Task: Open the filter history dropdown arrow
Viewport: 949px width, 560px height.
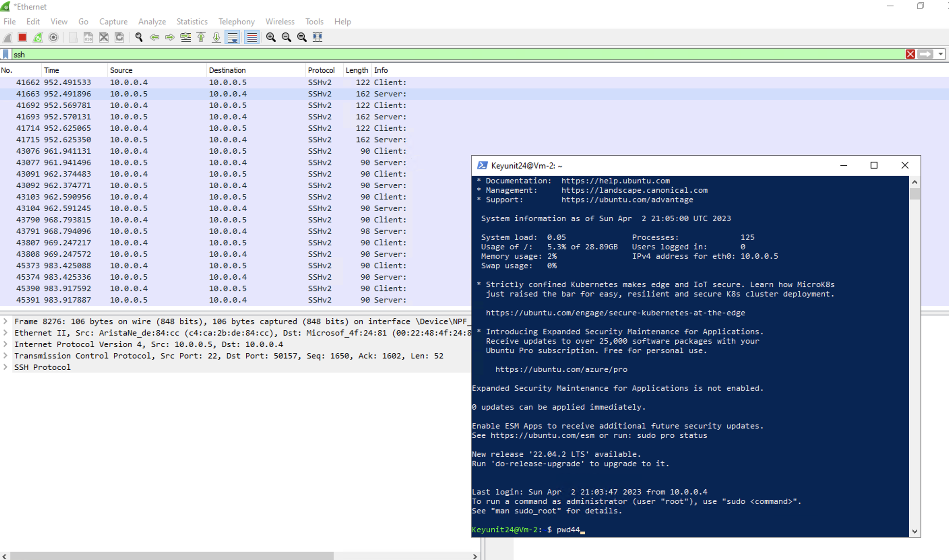Action: pos(941,54)
